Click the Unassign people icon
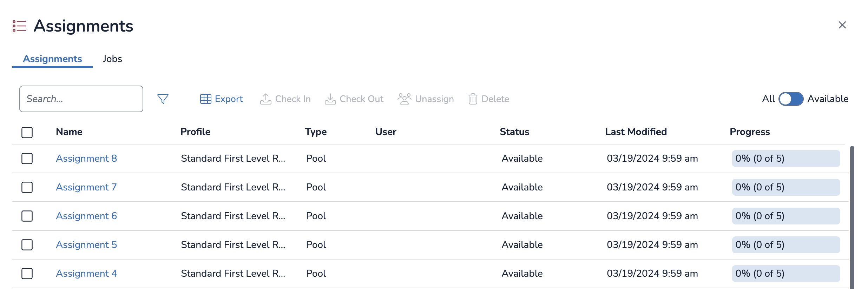Viewport: 868px width, 289px height. [x=404, y=99]
